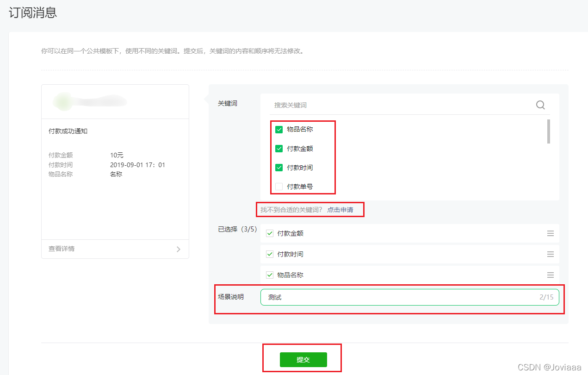
Task: Click the chevron arrow next to 查看详情
Action: pos(178,249)
